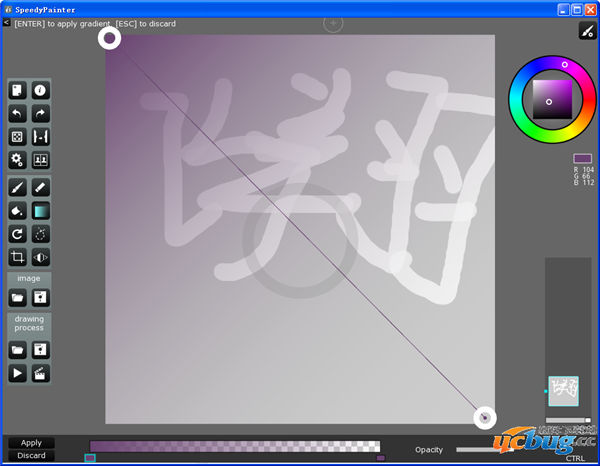This screenshot has width=600, height=466.
Task: Select the layer thumbnail
Action: [563, 391]
